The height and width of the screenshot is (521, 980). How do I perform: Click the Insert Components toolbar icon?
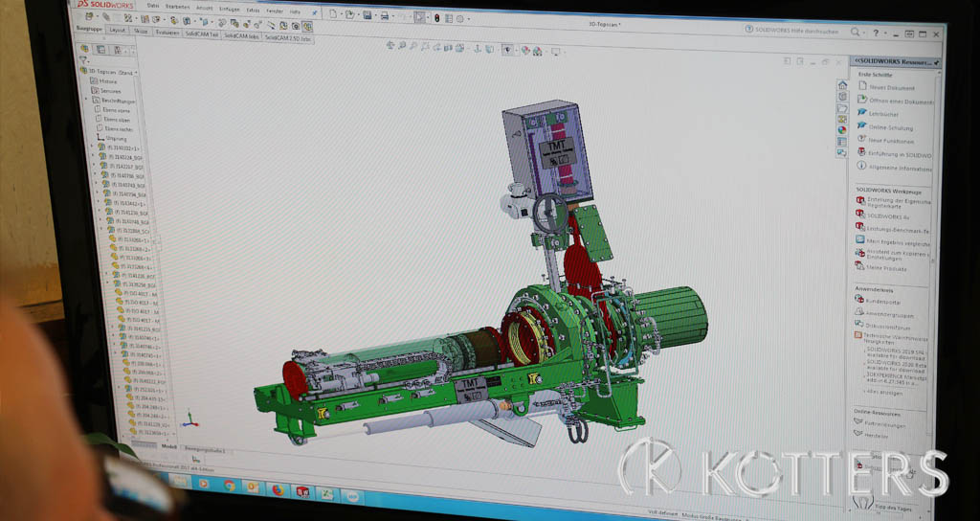tap(89, 16)
